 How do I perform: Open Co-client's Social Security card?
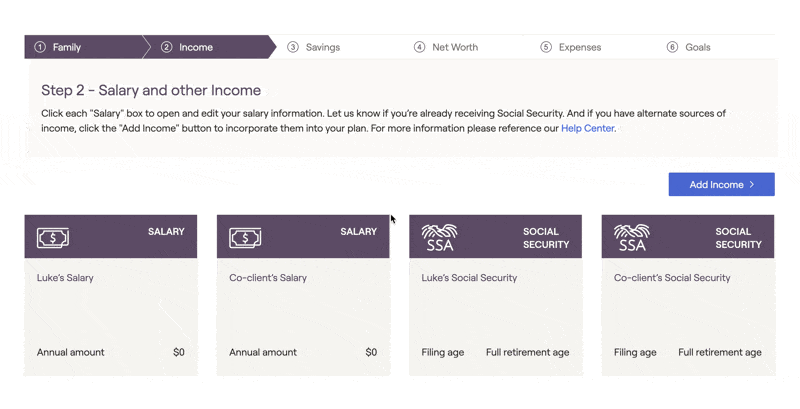tap(688, 295)
